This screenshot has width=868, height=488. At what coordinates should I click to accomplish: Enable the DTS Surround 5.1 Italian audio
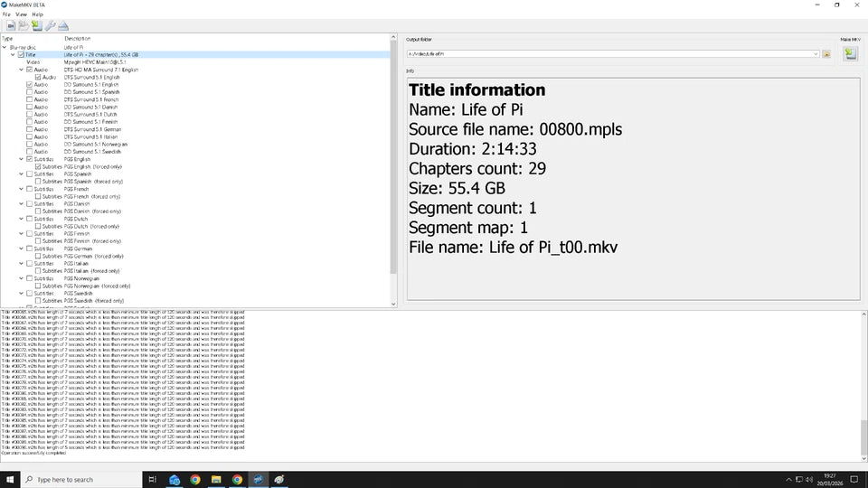(x=29, y=136)
